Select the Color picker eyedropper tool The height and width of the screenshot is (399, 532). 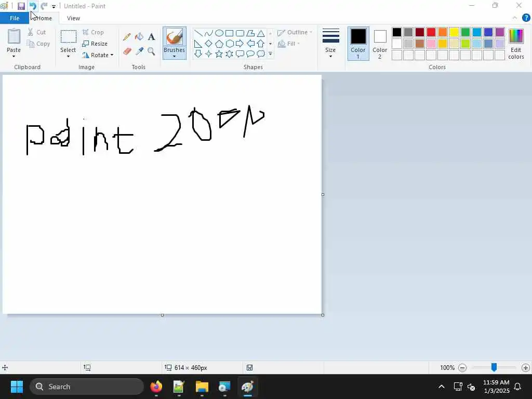pyautogui.click(x=139, y=51)
